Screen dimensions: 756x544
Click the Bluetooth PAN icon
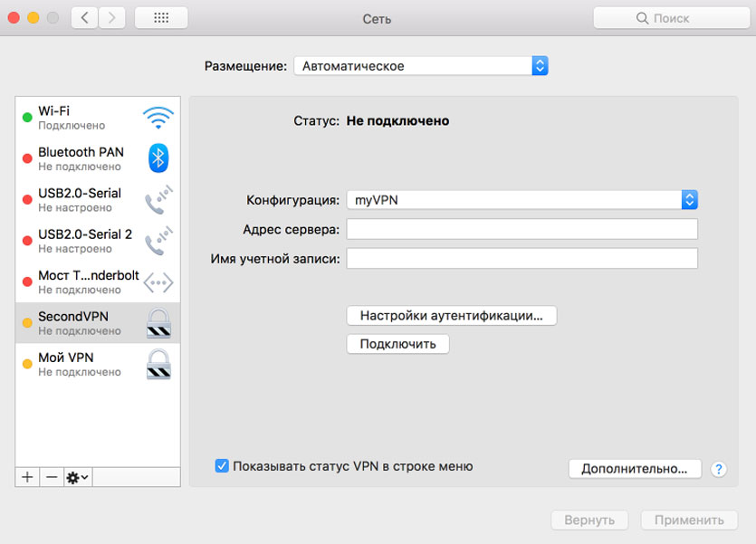tap(158, 158)
